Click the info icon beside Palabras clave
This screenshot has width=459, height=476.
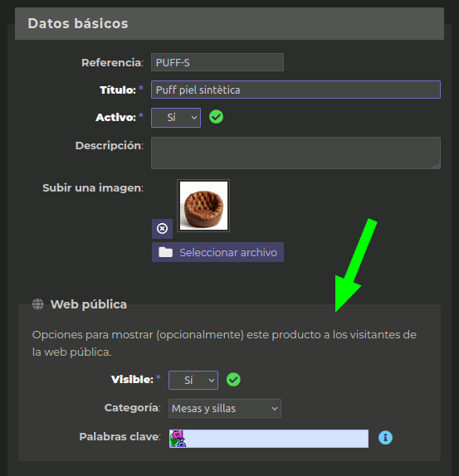(385, 438)
